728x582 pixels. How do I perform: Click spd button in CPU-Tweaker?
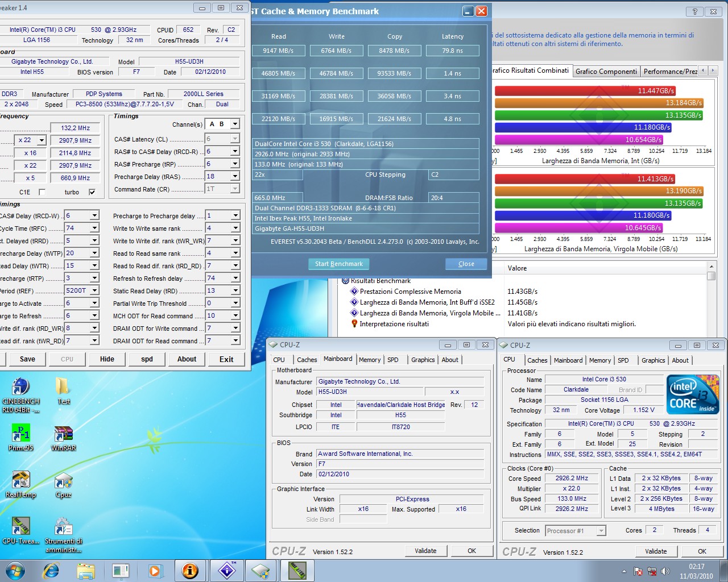(x=147, y=359)
